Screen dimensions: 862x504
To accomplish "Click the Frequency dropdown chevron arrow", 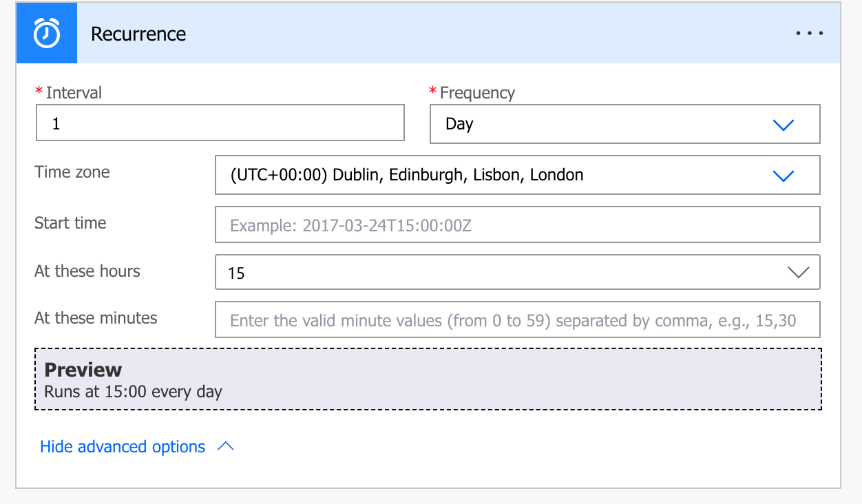I will [x=784, y=125].
